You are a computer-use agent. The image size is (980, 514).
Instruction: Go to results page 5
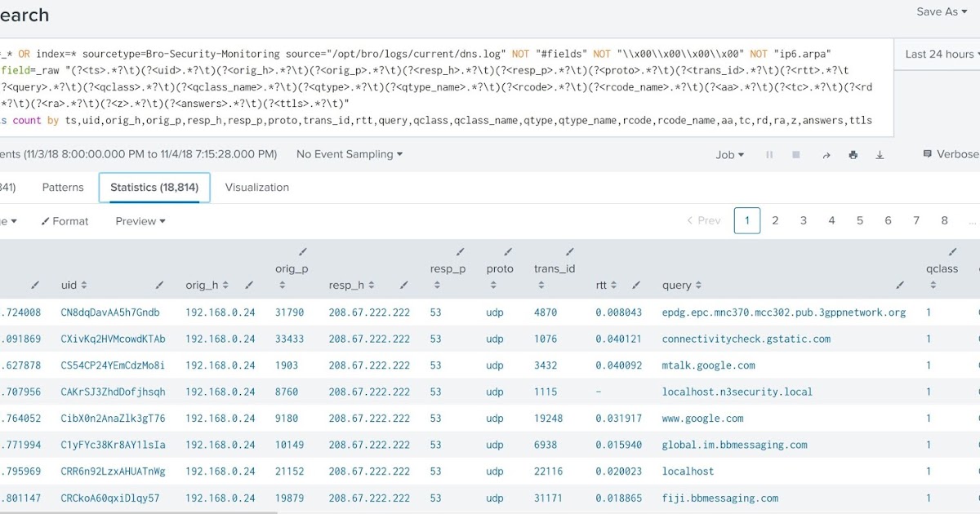pos(859,220)
